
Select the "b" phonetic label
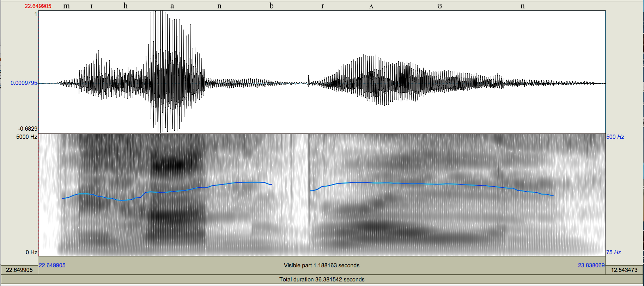pos(271,6)
